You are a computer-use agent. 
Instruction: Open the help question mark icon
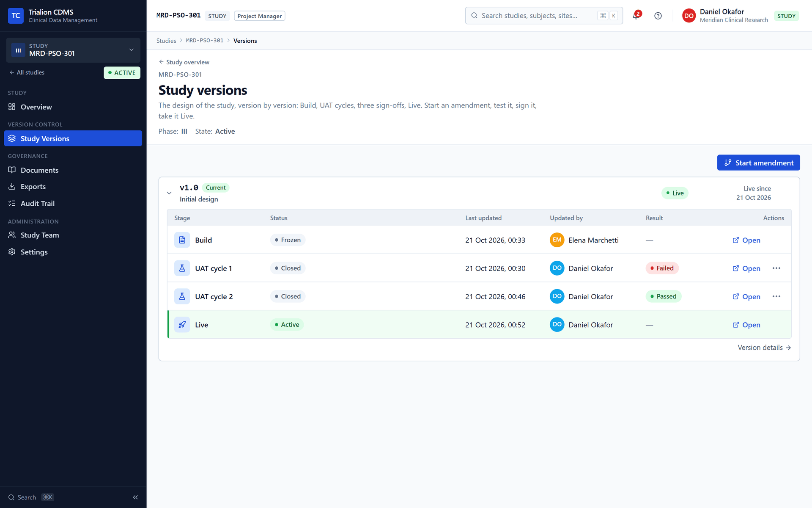[x=658, y=16]
